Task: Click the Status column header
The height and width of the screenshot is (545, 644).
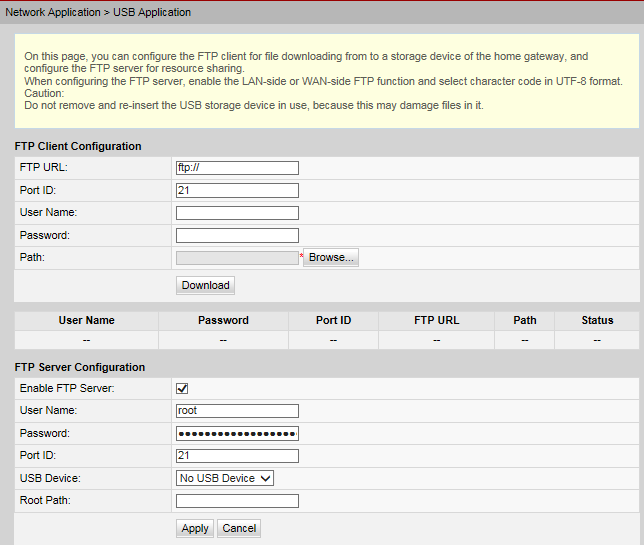Action: (x=597, y=320)
